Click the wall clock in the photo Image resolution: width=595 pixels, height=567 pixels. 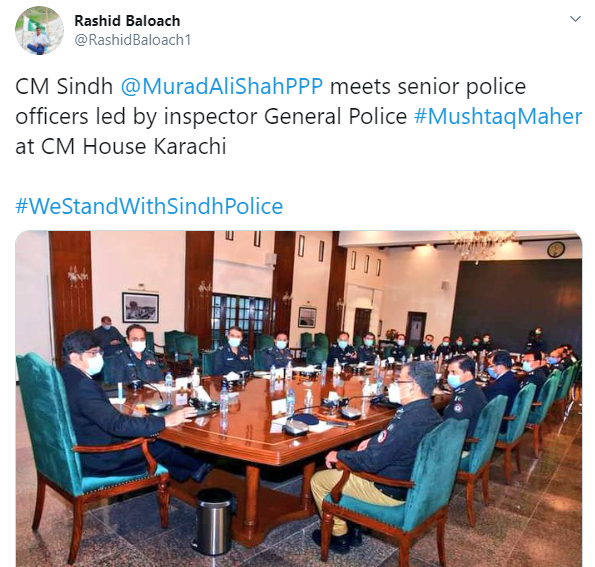coord(556,250)
